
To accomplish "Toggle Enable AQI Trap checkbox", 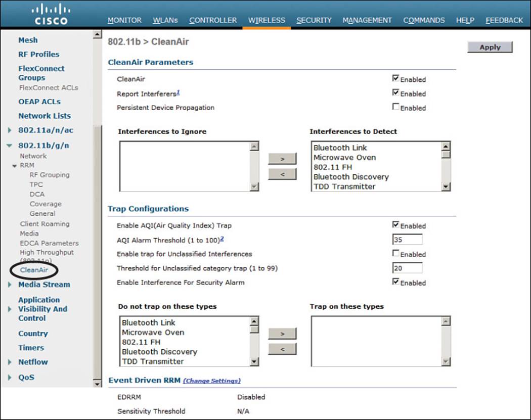I will click(395, 224).
